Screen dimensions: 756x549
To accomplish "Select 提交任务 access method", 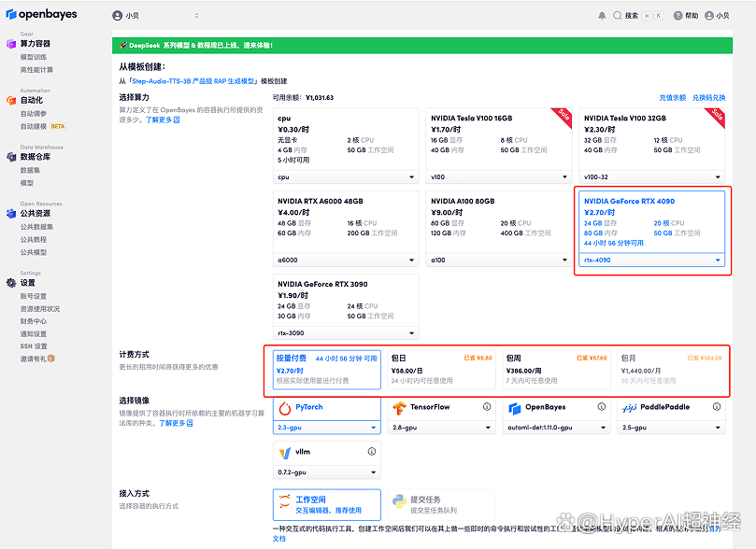I will [x=442, y=505].
